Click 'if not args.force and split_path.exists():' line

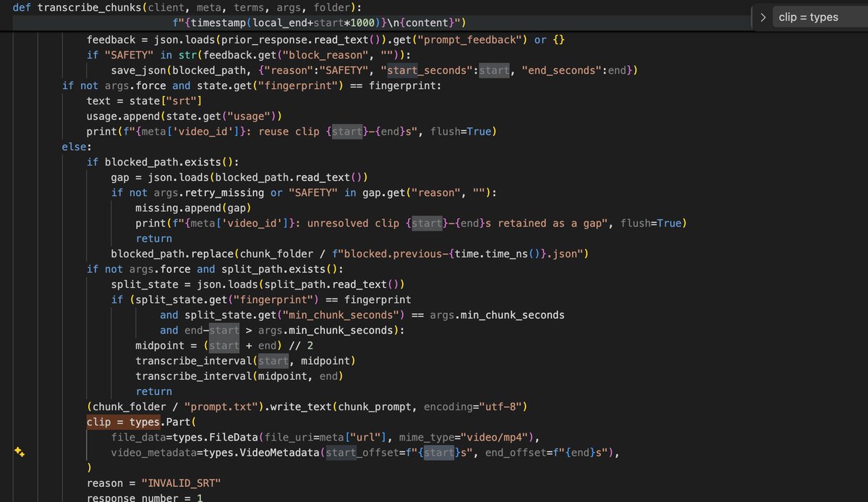(x=215, y=269)
